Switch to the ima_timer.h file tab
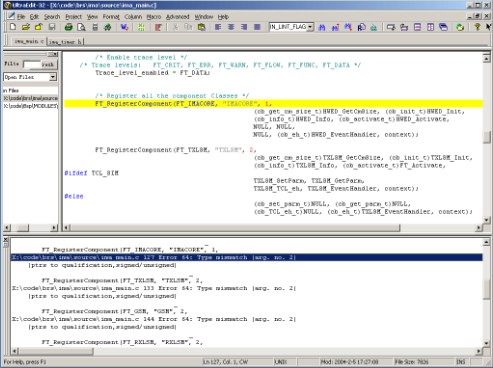The height and width of the screenshot is (368, 493). pyautogui.click(x=65, y=42)
